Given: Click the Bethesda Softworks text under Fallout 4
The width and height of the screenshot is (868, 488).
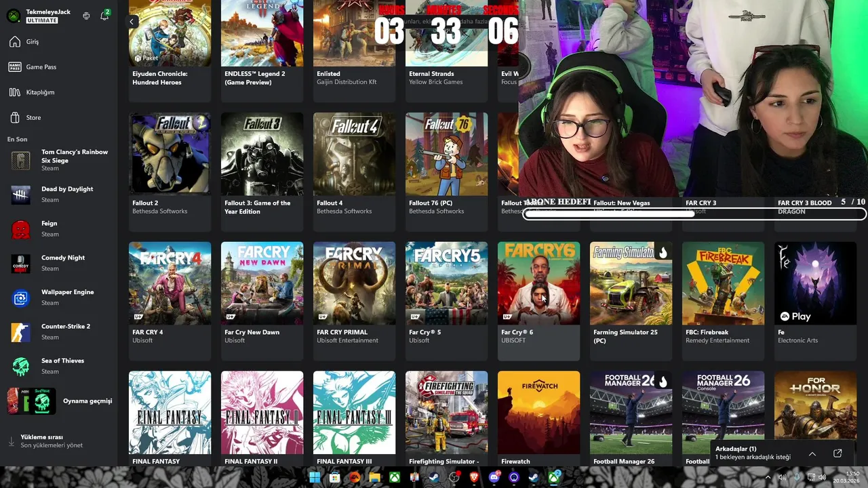Looking at the screenshot, I should [344, 211].
